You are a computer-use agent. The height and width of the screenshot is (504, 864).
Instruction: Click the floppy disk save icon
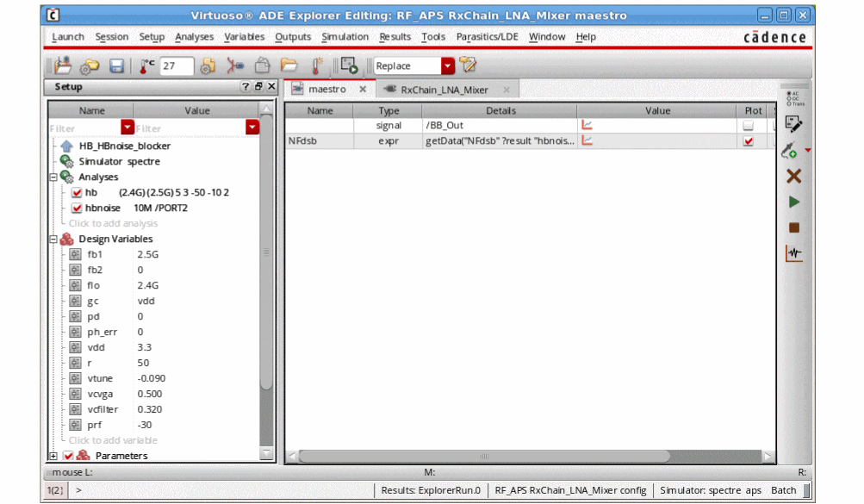click(x=116, y=66)
